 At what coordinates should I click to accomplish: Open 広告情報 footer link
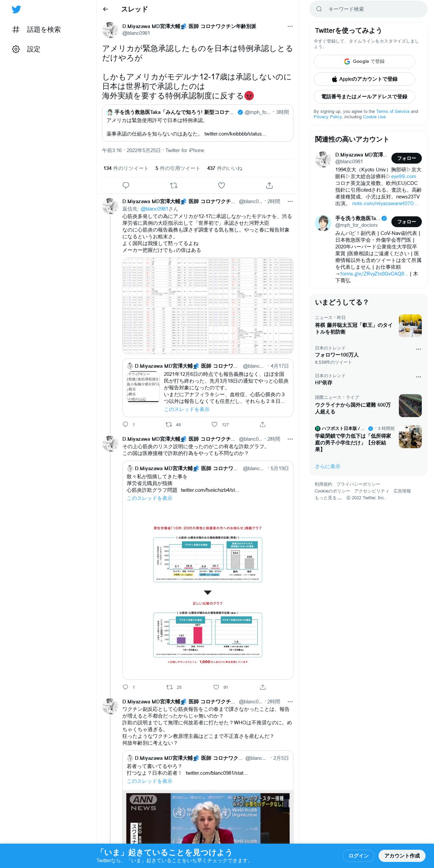coord(402,491)
